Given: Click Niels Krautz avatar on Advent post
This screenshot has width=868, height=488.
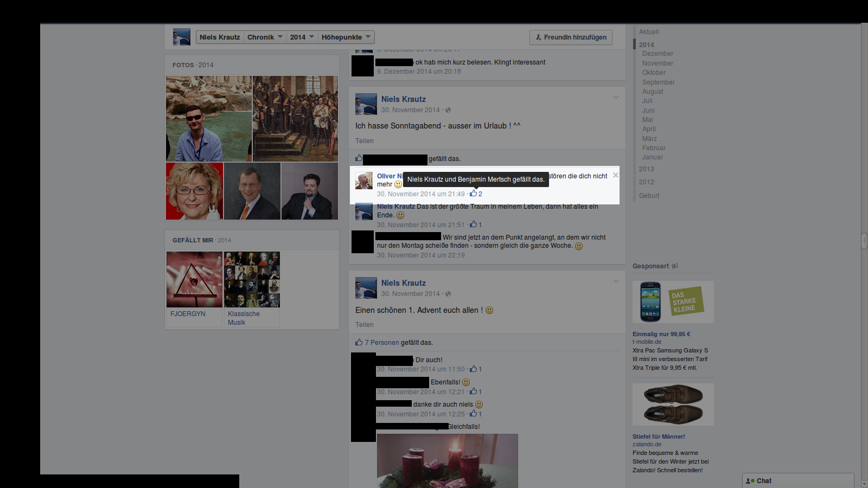Looking at the screenshot, I should (x=366, y=288).
